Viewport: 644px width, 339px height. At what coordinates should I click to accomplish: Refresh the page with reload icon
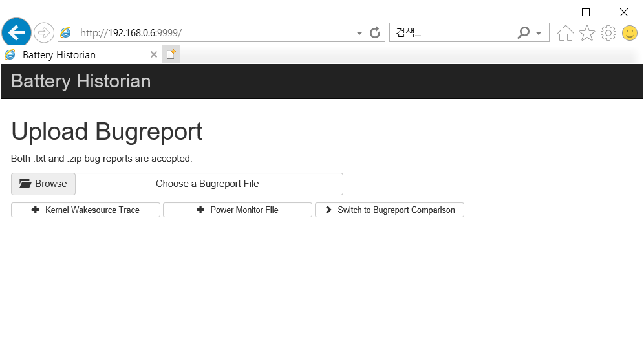(x=374, y=32)
